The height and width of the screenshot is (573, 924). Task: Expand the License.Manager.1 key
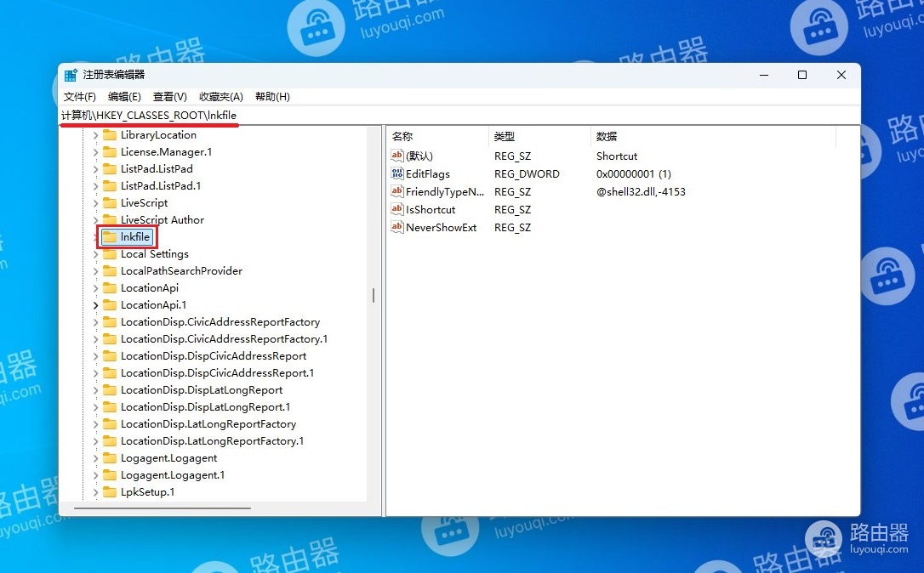(x=95, y=152)
